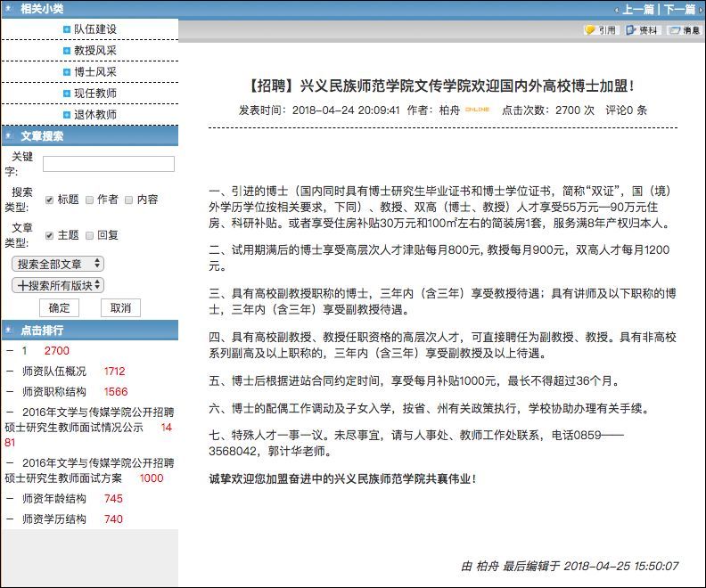This screenshot has width=706, height=588.
Task: Click the blue bullet icon beside 现任教师
Action: click(x=67, y=94)
